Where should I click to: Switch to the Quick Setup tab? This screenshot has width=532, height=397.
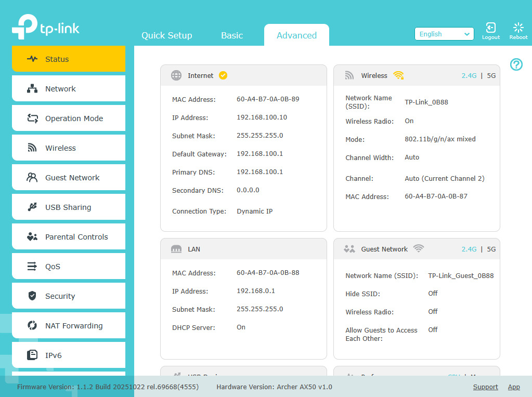click(166, 35)
